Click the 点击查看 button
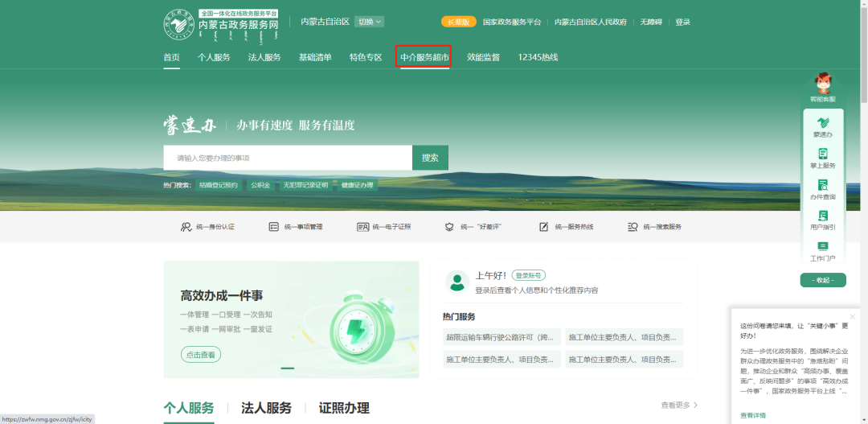Viewport: 868px width, 424px height. tap(200, 356)
